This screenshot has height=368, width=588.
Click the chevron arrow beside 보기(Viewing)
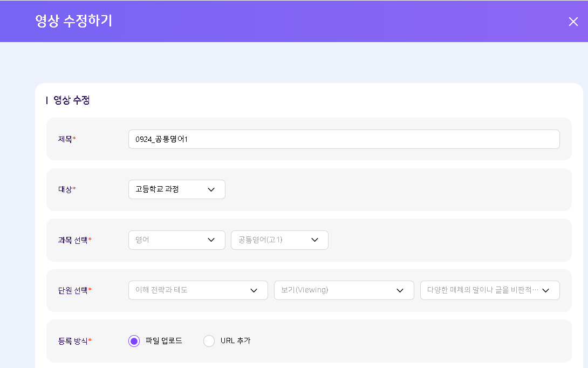pyautogui.click(x=400, y=290)
